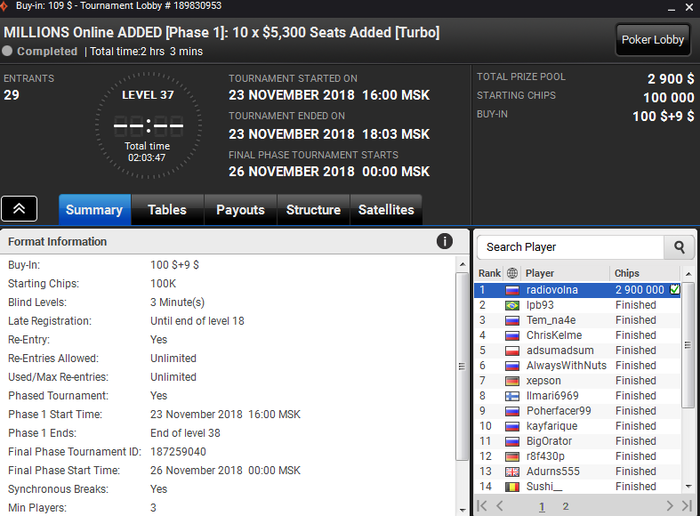Toggle the checkbox beside radiovolna's chips

[675, 290]
